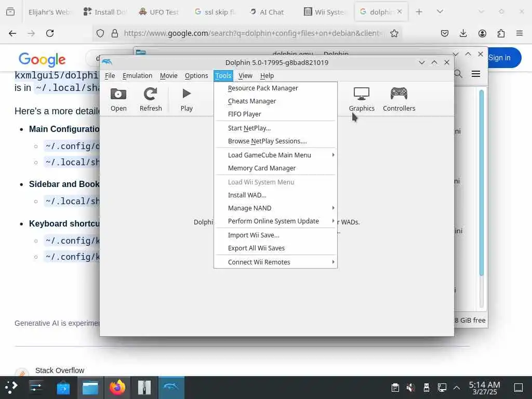Choose Browse NetPlay Sessions....
This screenshot has height=399, width=532.
(x=275, y=141)
